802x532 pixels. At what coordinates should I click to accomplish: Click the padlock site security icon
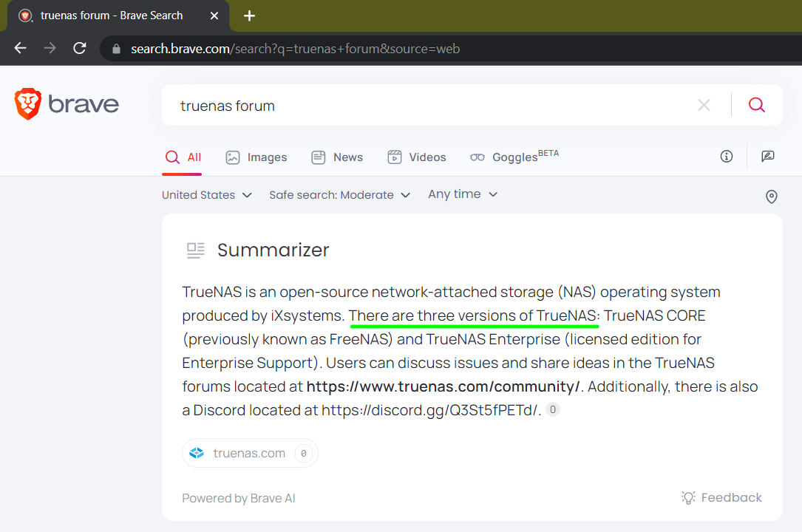tap(116, 49)
